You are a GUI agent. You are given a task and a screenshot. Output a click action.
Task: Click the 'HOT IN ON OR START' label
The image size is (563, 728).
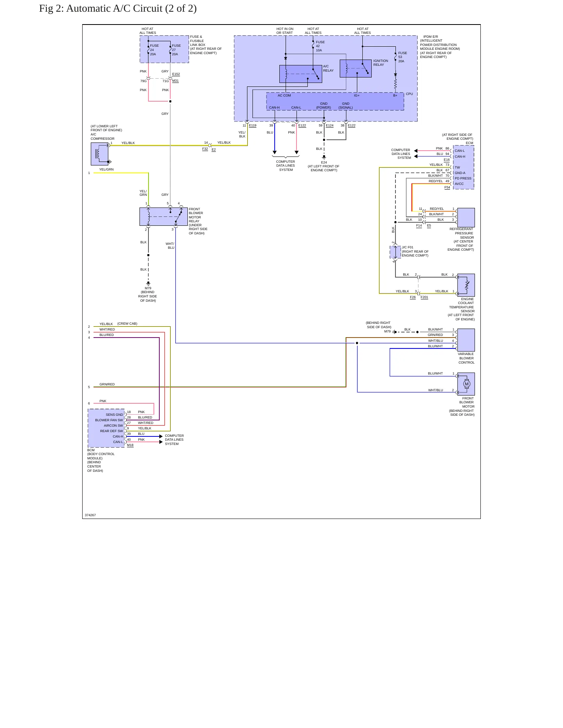coord(285,31)
